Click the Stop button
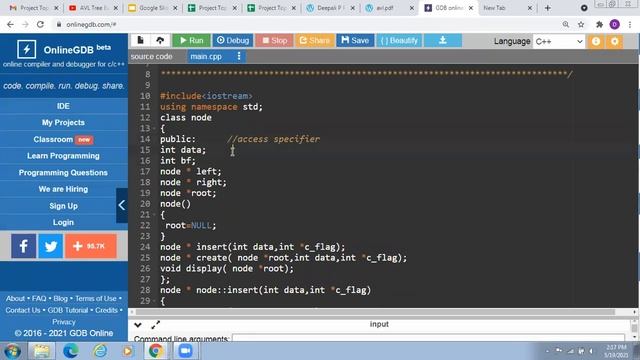 (x=274, y=40)
